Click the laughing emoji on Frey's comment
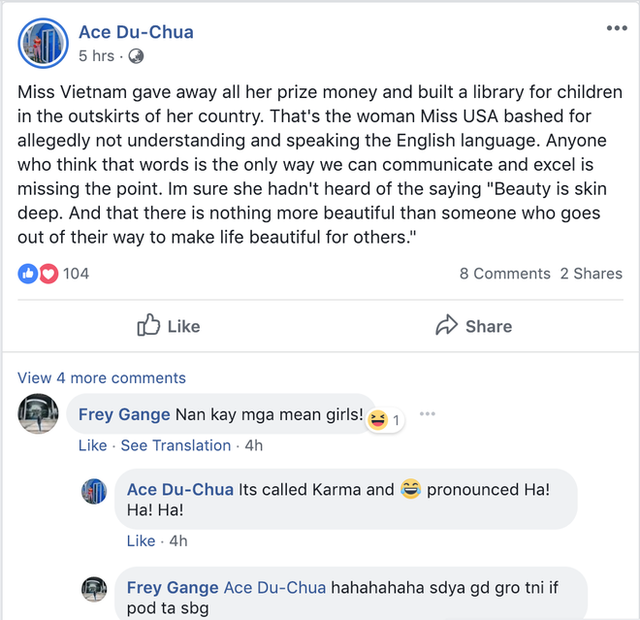Viewport: 640px width, 620px height. 377,420
